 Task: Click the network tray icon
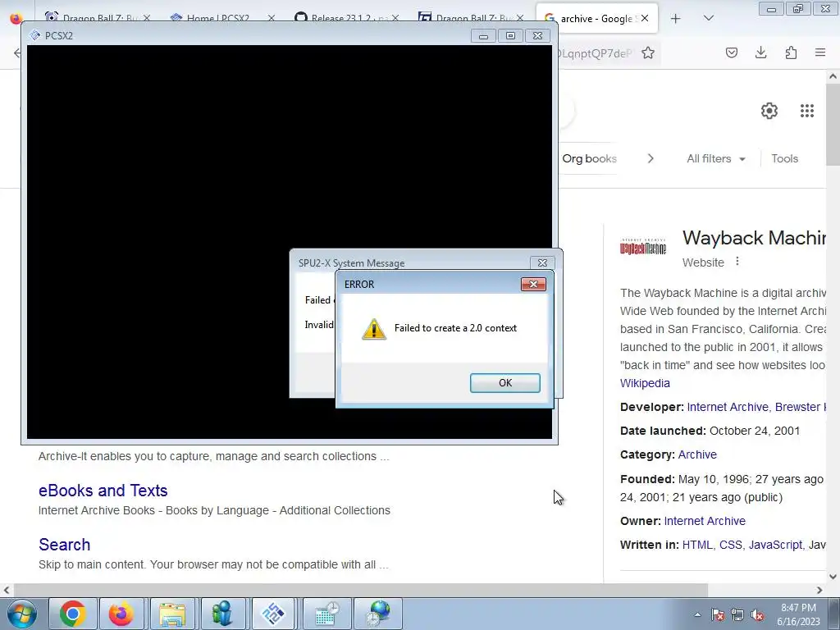[x=737, y=614]
